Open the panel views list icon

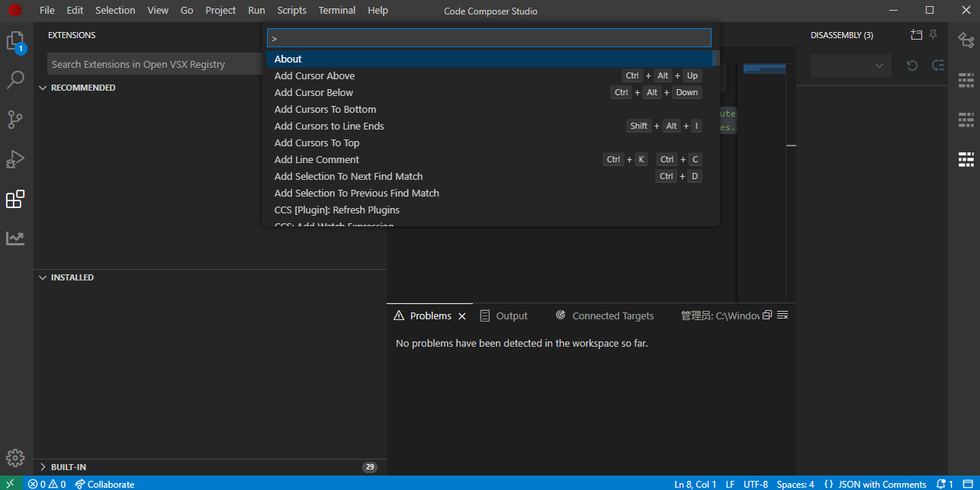(x=782, y=315)
